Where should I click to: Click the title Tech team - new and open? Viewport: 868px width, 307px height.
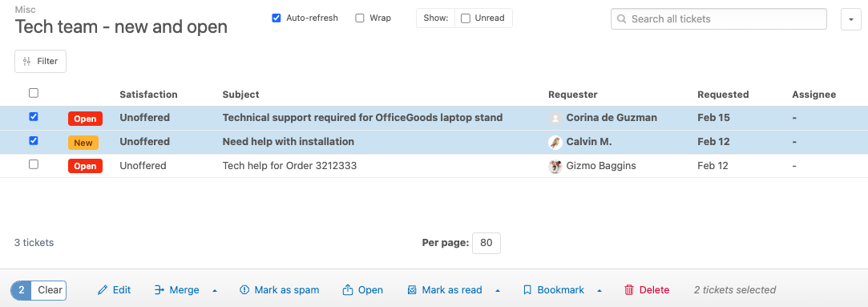click(x=121, y=26)
